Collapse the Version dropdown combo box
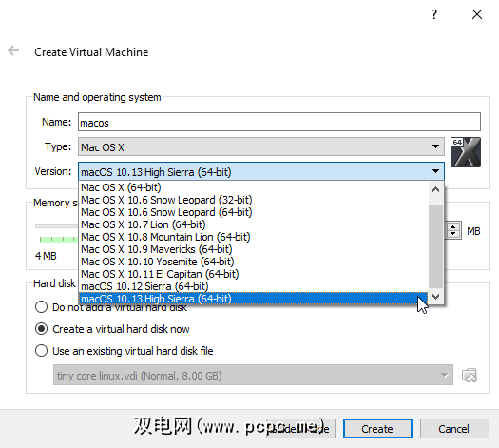The height and width of the screenshot is (448, 499). coord(261,171)
